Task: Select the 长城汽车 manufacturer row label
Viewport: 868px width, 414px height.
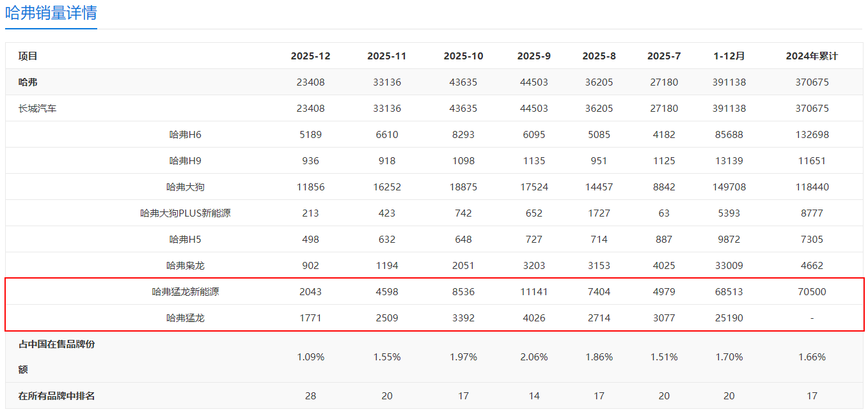Action: [x=38, y=109]
